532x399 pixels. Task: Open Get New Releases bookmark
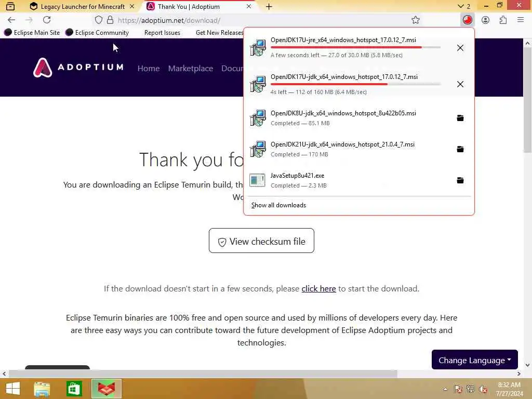click(219, 33)
